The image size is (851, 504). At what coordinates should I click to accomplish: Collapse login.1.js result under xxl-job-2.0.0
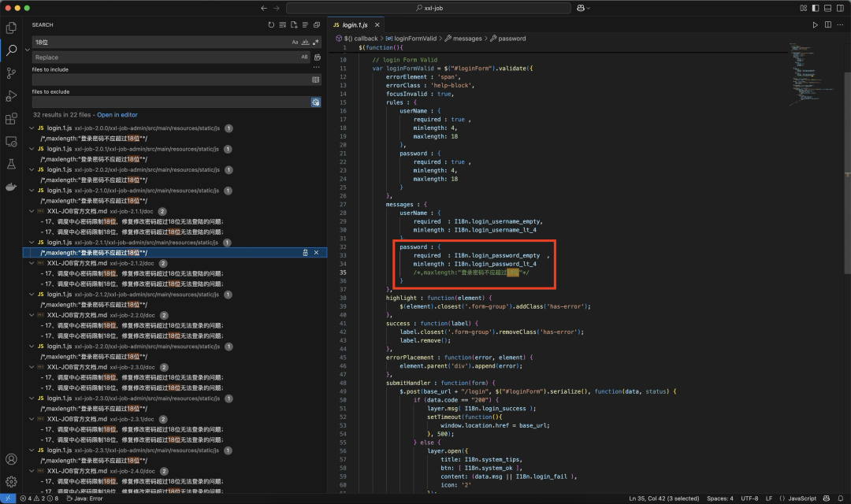point(32,128)
